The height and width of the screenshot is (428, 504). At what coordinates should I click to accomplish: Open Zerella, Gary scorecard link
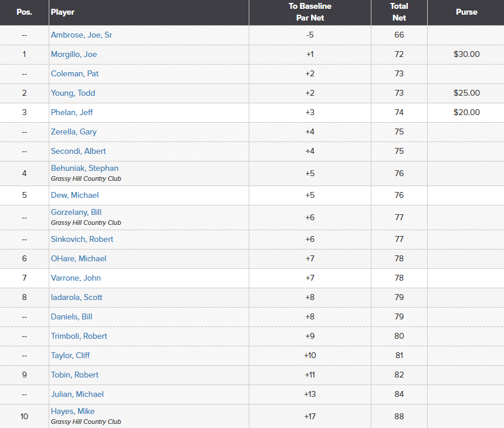[x=74, y=132]
